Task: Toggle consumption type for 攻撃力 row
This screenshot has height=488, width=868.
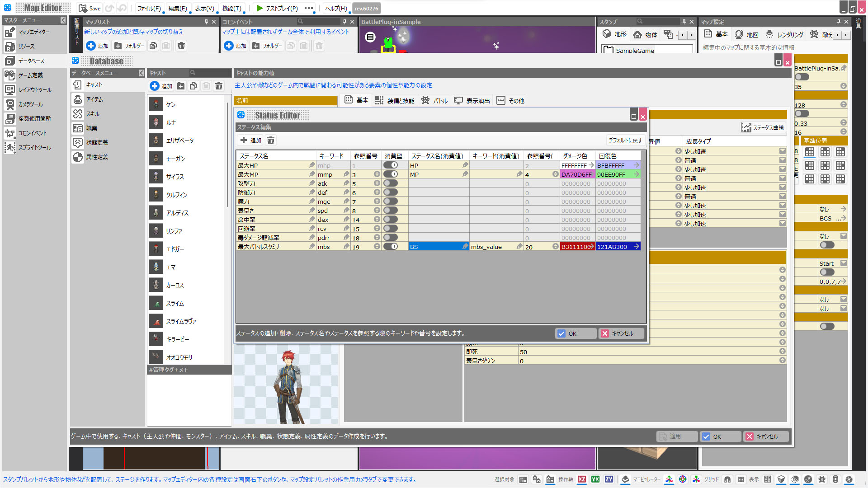Action: coord(391,183)
